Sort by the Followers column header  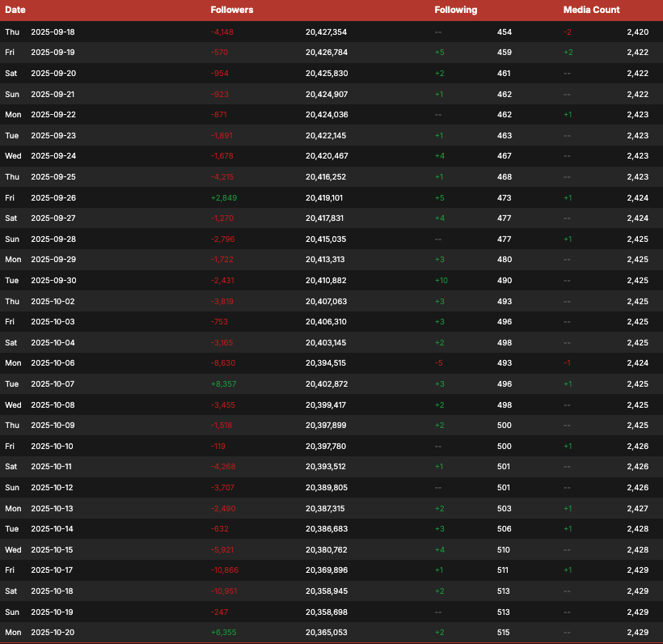[x=231, y=10]
